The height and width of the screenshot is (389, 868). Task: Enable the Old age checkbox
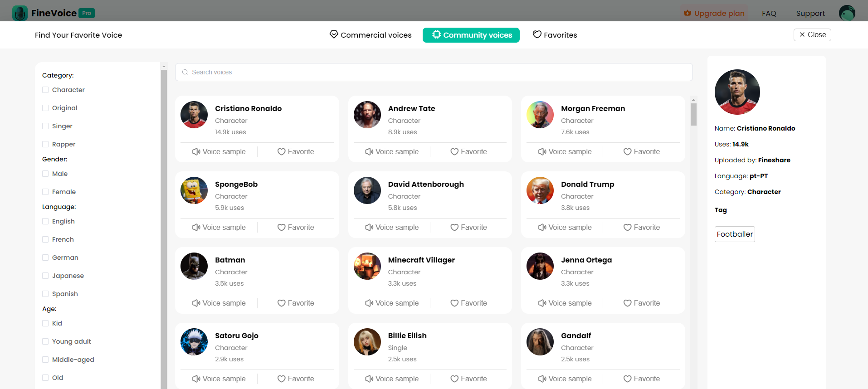coord(45,378)
